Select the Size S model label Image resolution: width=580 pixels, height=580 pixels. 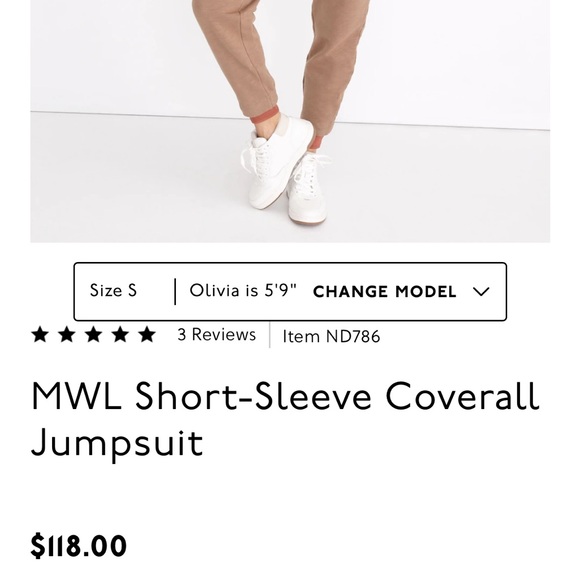[x=113, y=290]
